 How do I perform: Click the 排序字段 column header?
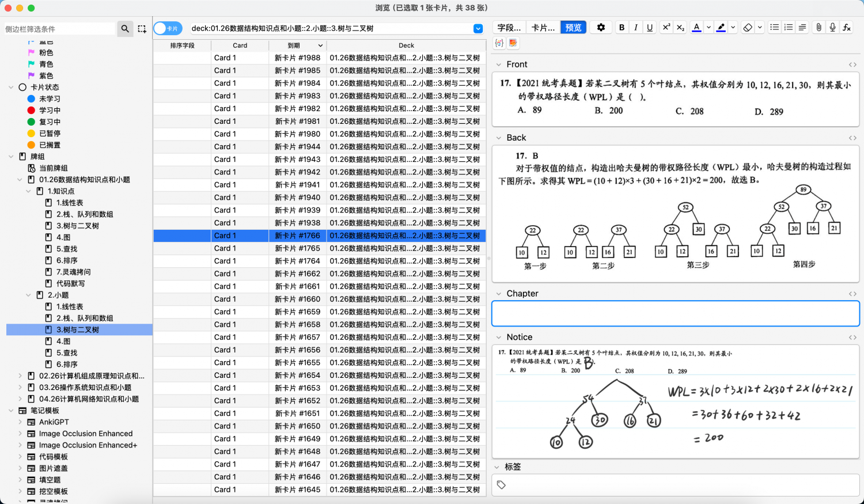click(182, 46)
